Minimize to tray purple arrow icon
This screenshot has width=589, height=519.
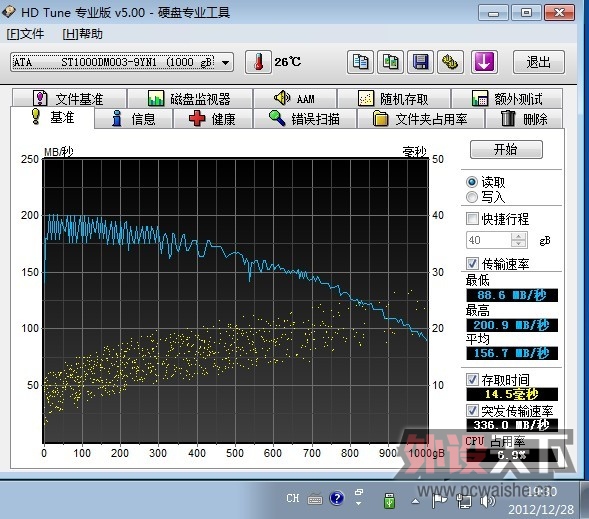tap(484, 62)
